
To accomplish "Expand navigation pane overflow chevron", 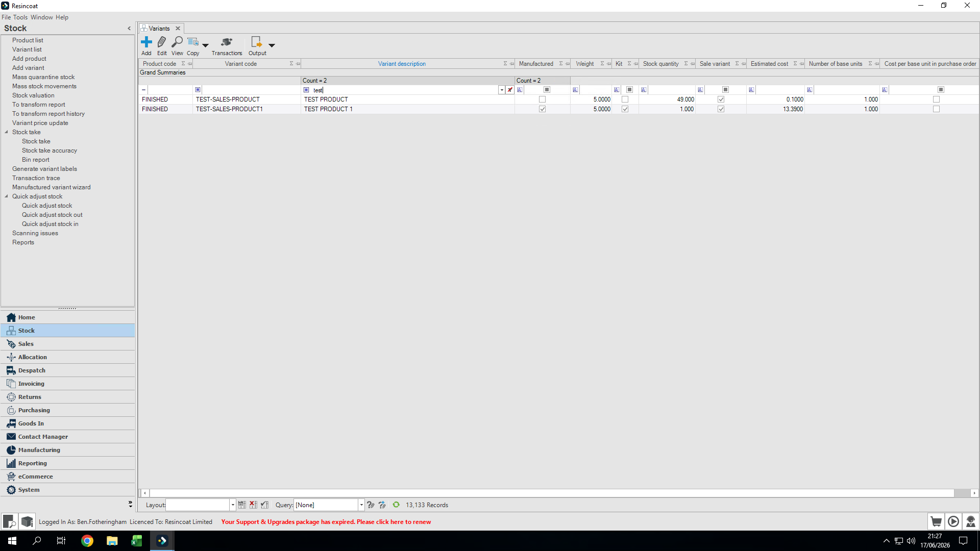I will pos(130,504).
